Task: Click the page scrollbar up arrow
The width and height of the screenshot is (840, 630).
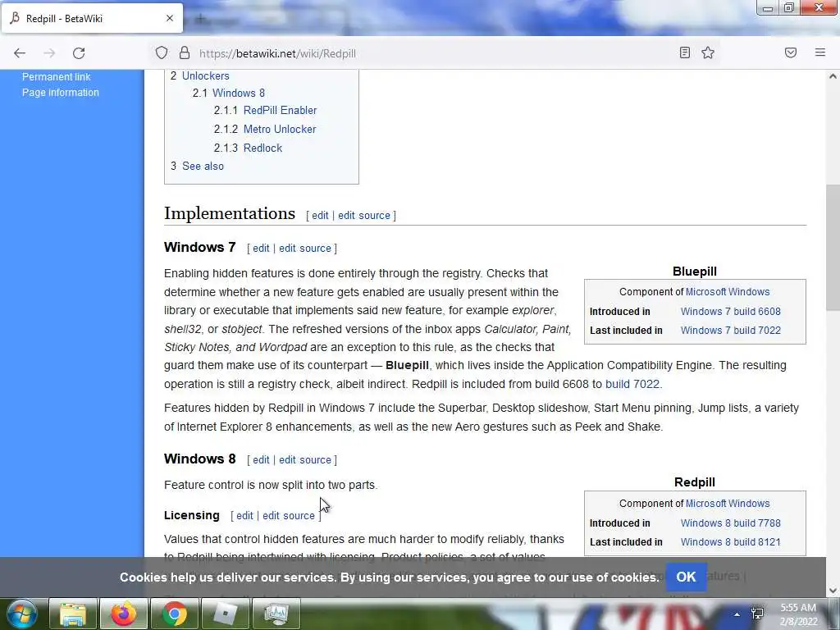Action: click(x=833, y=76)
